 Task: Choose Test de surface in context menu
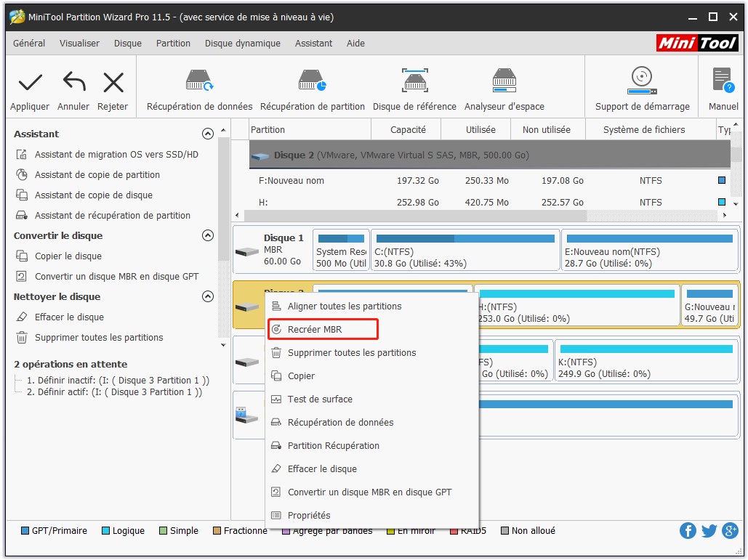(372, 399)
